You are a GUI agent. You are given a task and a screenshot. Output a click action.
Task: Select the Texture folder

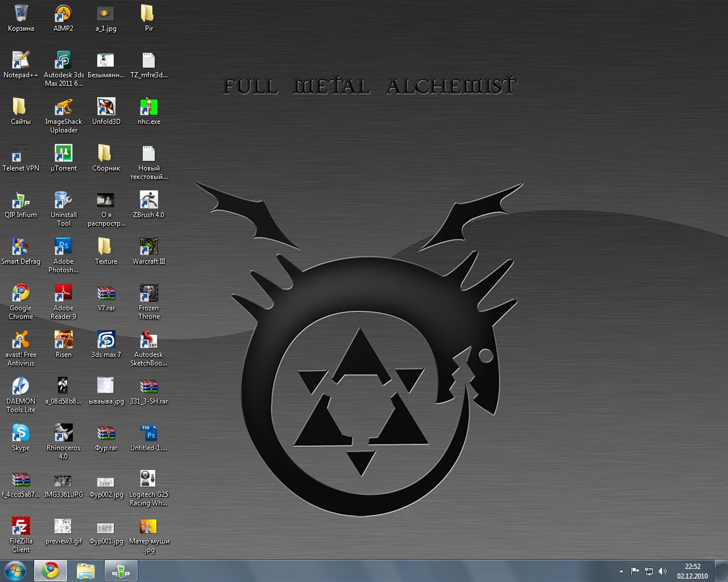pyautogui.click(x=106, y=247)
